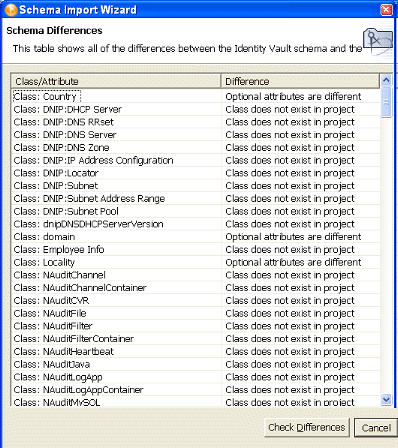Select Class: NAuditJava row
This screenshot has height=448, width=398.
[x=196, y=364]
